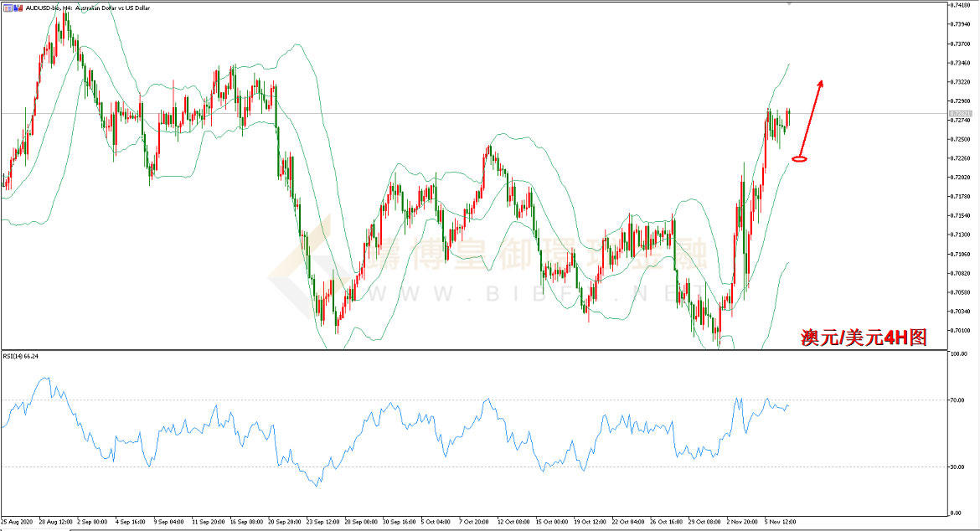Click the red arrow head annotation
Viewport: 980px width, 531px height.
[821, 83]
